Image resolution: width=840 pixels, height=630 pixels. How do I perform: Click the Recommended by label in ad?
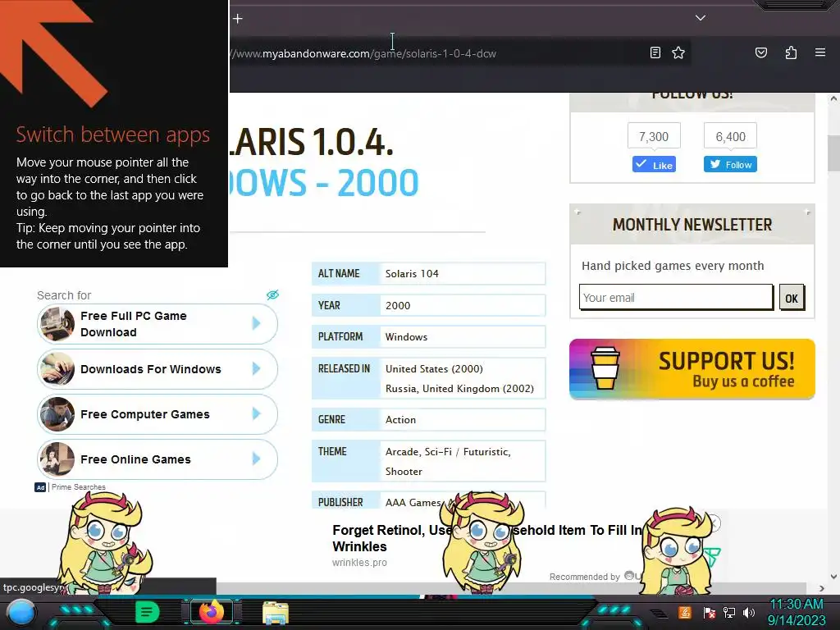pos(584,577)
